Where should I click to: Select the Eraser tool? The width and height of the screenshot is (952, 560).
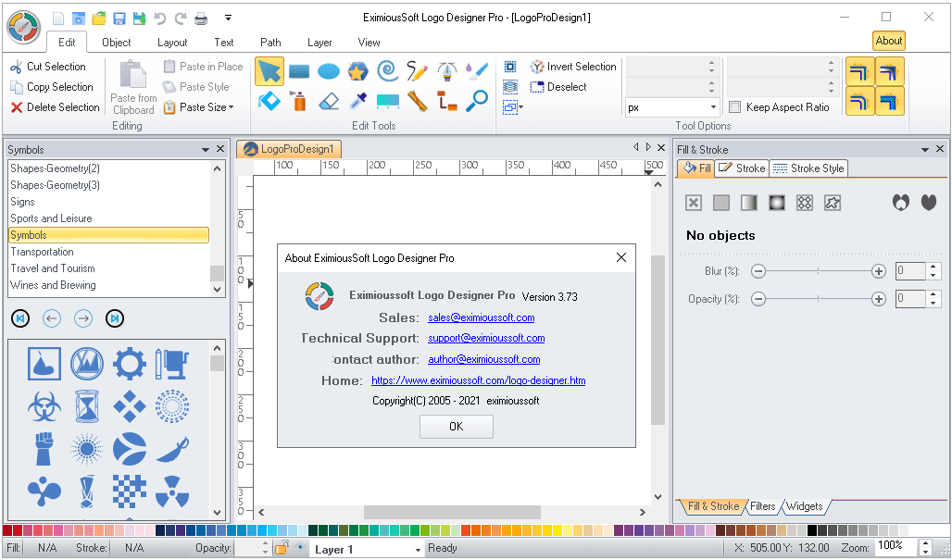(x=329, y=101)
